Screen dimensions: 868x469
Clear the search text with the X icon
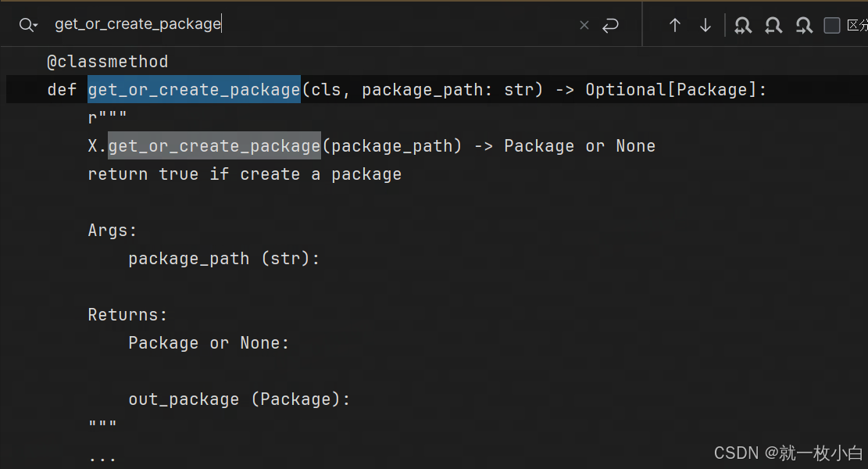coord(584,24)
